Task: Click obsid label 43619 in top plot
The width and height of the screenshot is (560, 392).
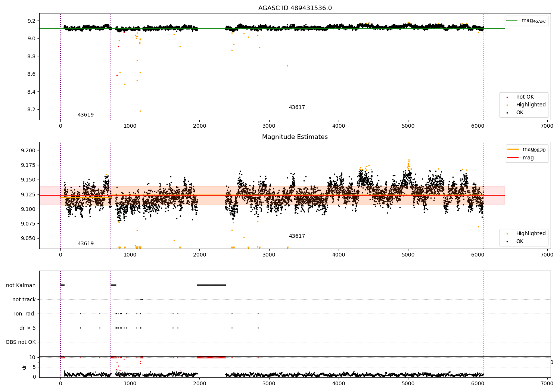Action: (85, 115)
